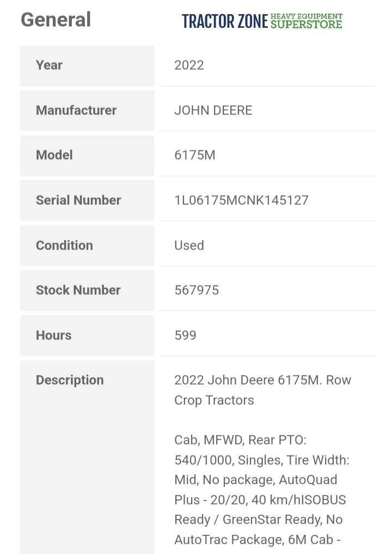Click the 6175M model value
The image size is (392, 554).
point(194,155)
